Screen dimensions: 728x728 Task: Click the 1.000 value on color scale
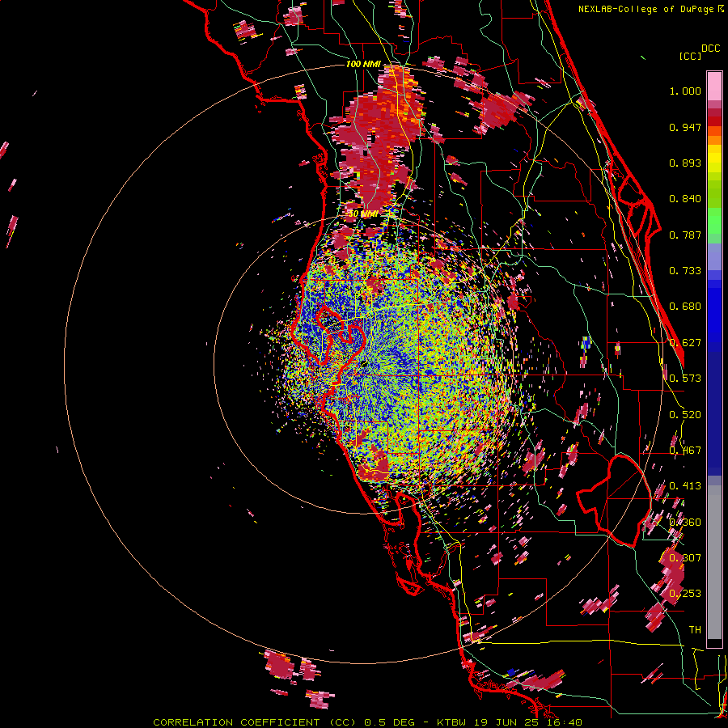[x=685, y=91]
